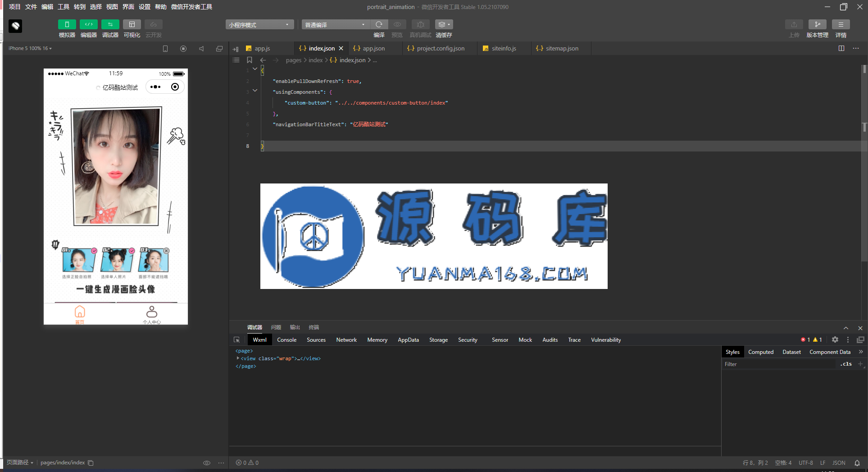Open the Network devtools tab
The height and width of the screenshot is (472, 868).
pos(346,340)
